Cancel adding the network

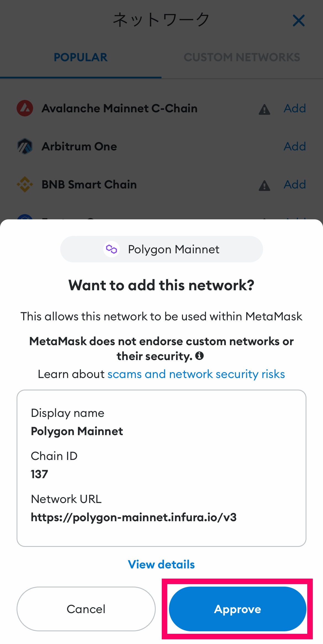[86, 609]
